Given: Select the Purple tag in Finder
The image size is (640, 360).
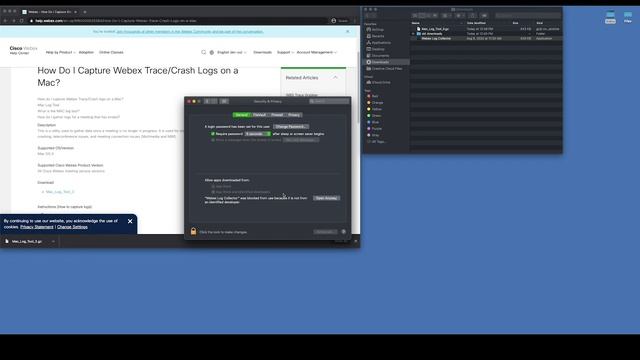Looking at the screenshot, I should click(374, 129).
